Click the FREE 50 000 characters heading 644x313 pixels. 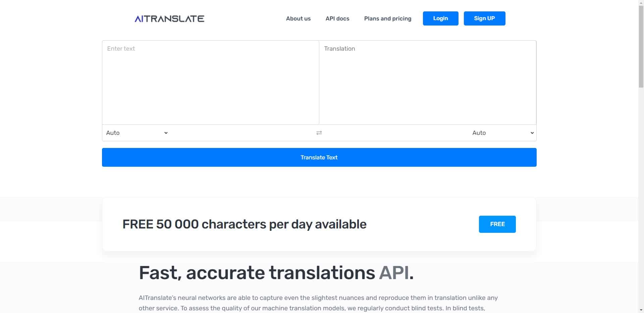pyautogui.click(x=245, y=224)
